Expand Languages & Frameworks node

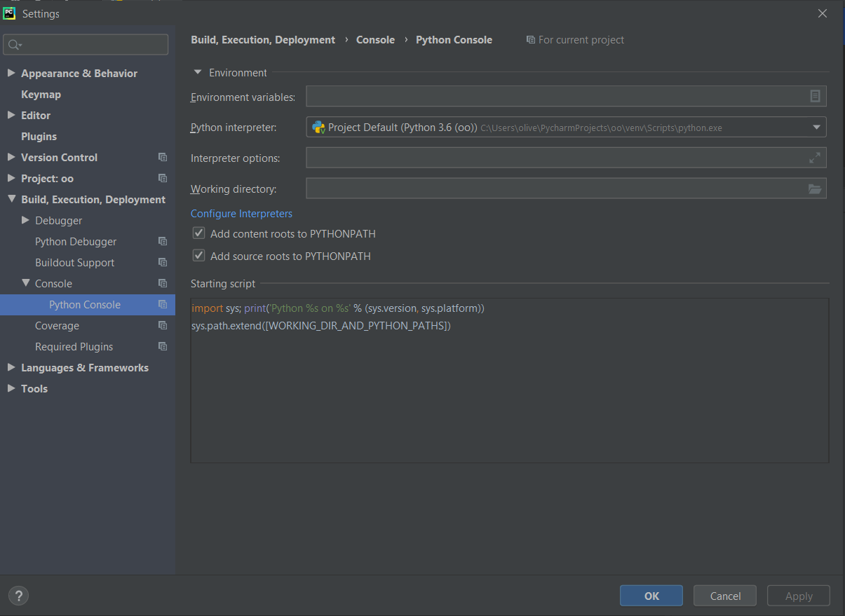11,367
